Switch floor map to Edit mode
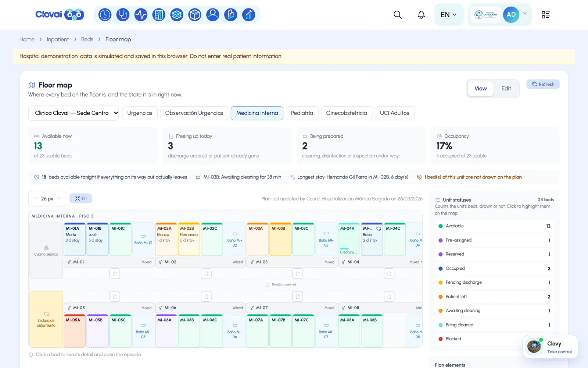588x368 pixels. 506,89
